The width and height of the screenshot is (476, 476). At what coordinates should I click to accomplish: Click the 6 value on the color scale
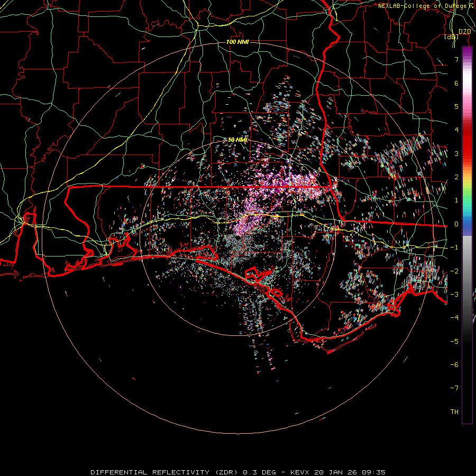(x=456, y=83)
